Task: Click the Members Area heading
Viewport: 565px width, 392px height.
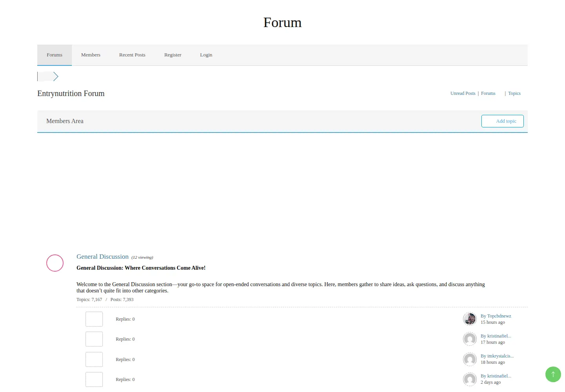Action: click(65, 121)
